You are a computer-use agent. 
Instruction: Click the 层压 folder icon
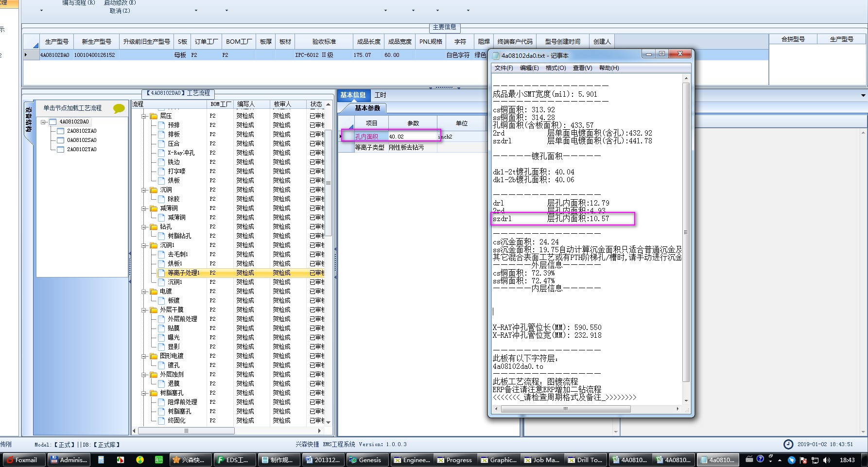[154, 116]
